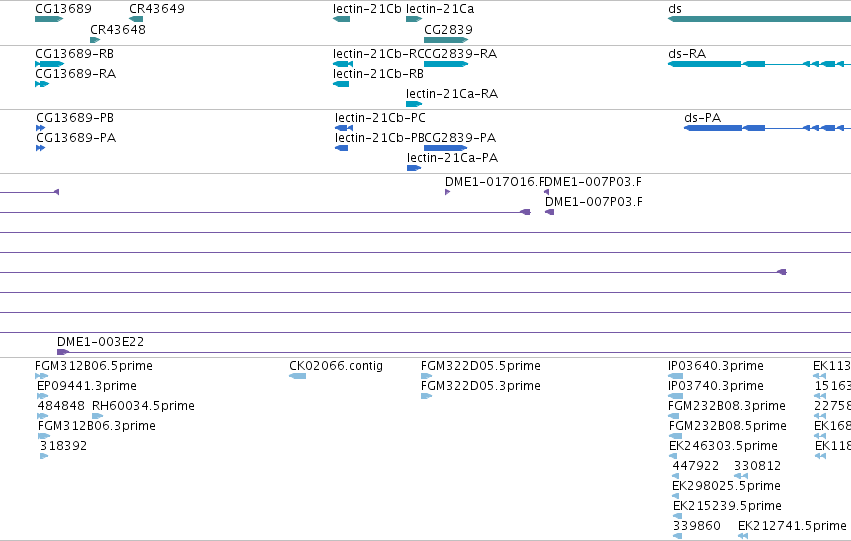
Task: Select the 339860 feature
Action: tap(677, 537)
